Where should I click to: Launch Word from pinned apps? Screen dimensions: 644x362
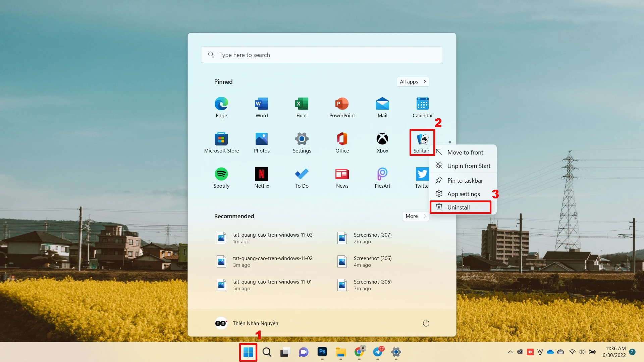coord(262,108)
